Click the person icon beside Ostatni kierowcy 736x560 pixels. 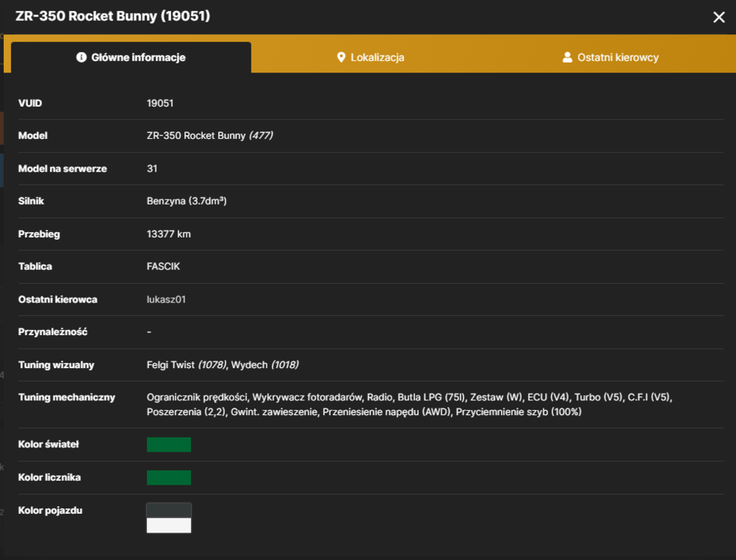pos(567,57)
